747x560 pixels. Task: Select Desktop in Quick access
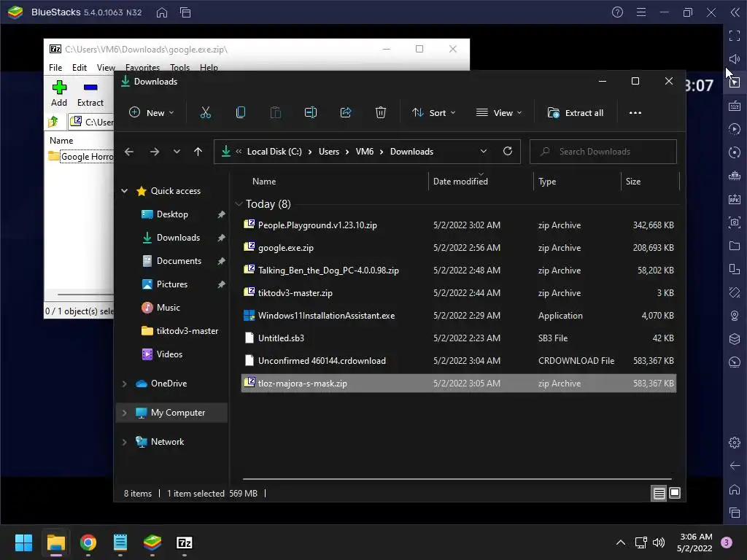(172, 214)
